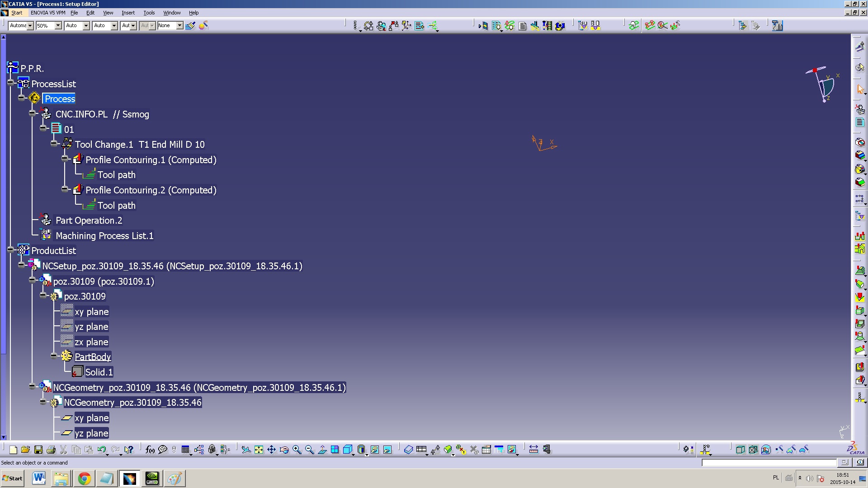Toggle wireframe display cube icon
The width and height of the screenshot is (868, 488).
click(x=741, y=450)
